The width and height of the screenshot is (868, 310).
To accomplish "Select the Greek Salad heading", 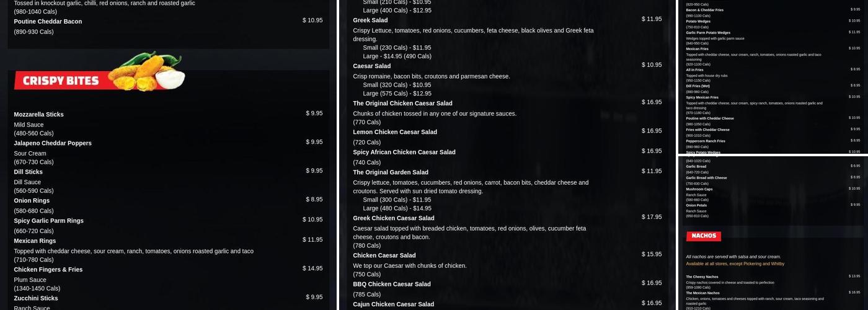I will pos(370,20).
